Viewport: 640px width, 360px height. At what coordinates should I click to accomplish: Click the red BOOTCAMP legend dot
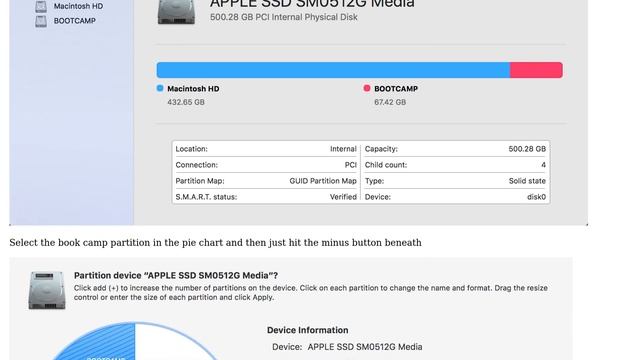(x=367, y=88)
